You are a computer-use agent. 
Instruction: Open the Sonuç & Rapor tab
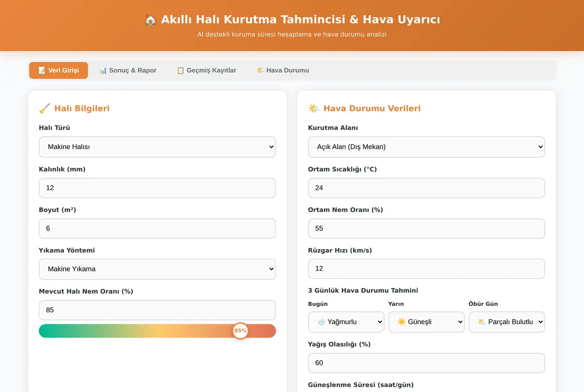[128, 70]
